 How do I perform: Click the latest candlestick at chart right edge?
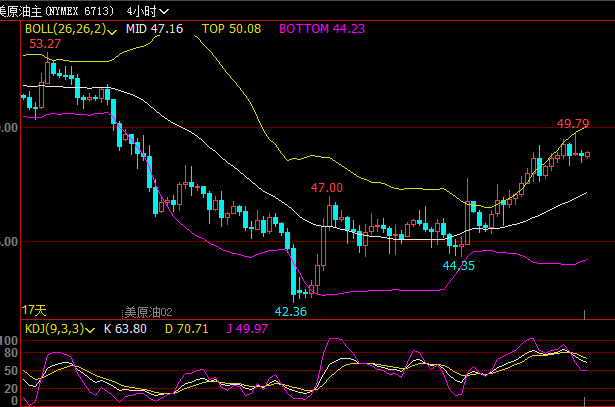[x=588, y=155]
